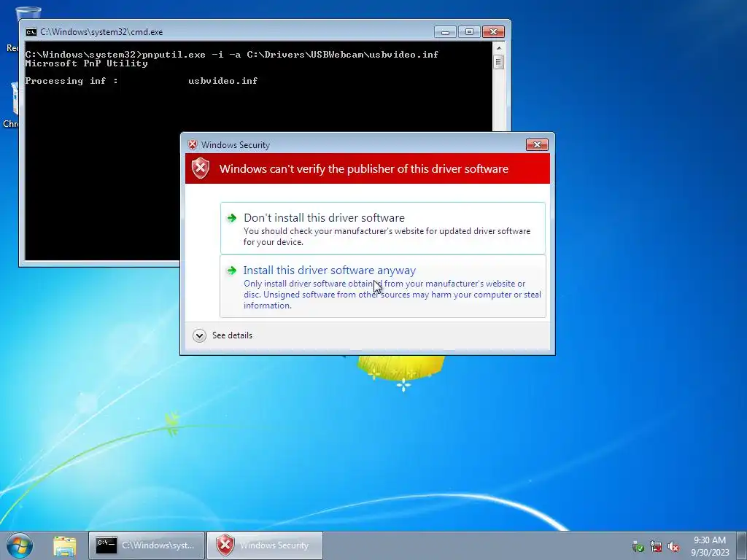Click 'Microsoft PnP Utility' text in cmd
Viewport: 747px width, 560px height.
pyautogui.click(x=86, y=63)
